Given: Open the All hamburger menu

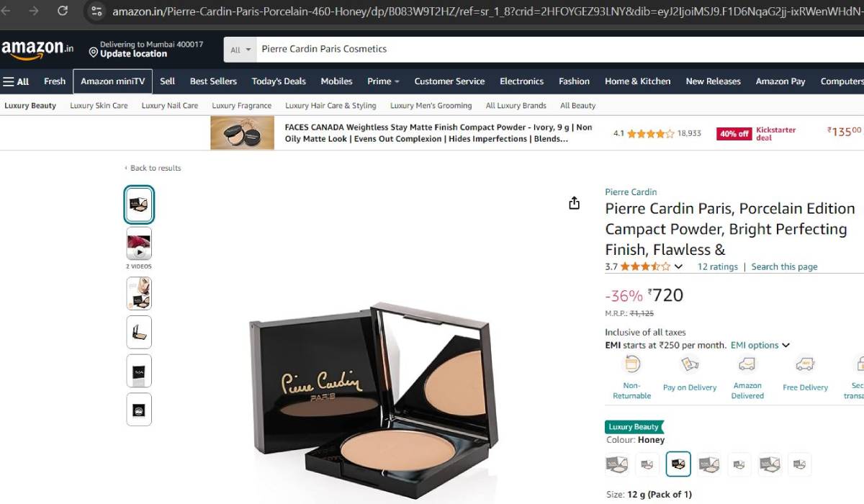Looking at the screenshot, I should coord(16,81).
